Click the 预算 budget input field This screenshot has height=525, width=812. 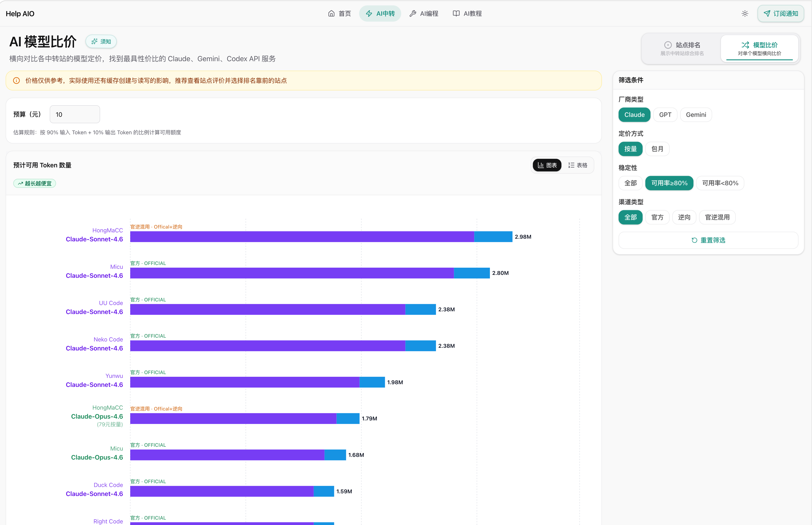tap(75, 114)
